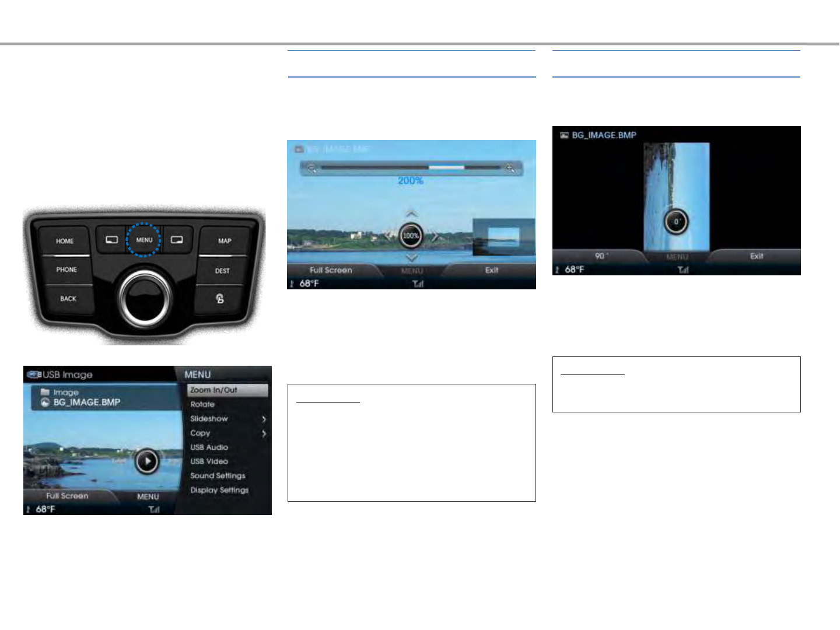Image resolution: width=840 pixels, height=630 pixels.
Task: Click the zoom preview thumbnail
Action: coord(503,237)
